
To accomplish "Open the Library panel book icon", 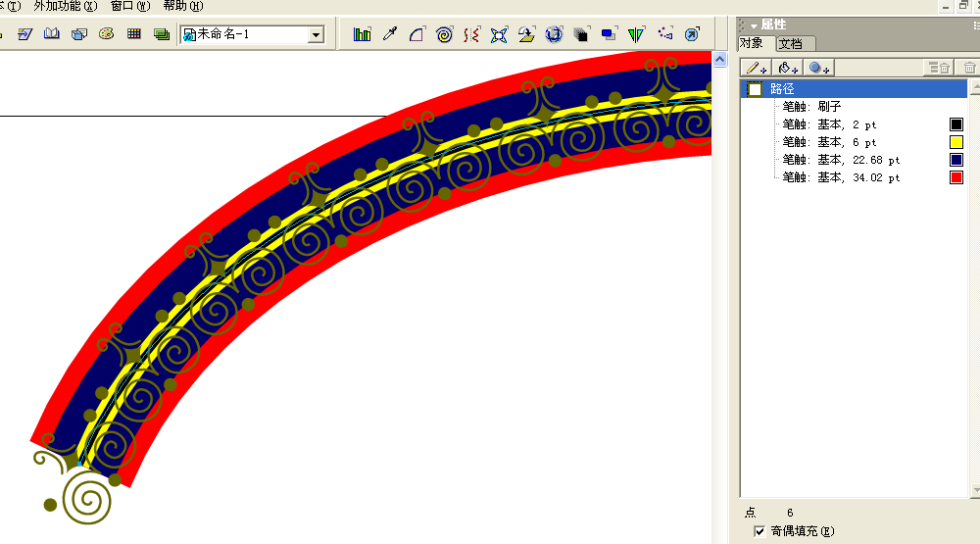I will [x=52, y=33].
